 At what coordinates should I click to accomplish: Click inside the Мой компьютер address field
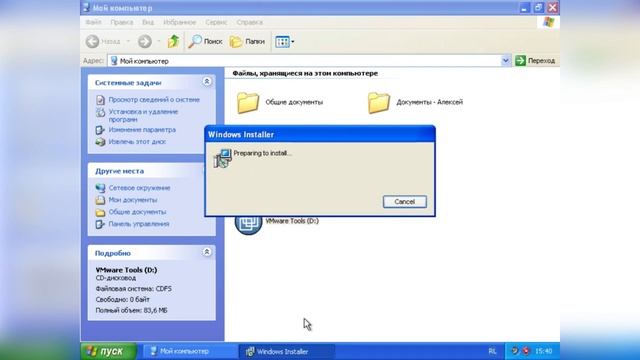(304, 61)
